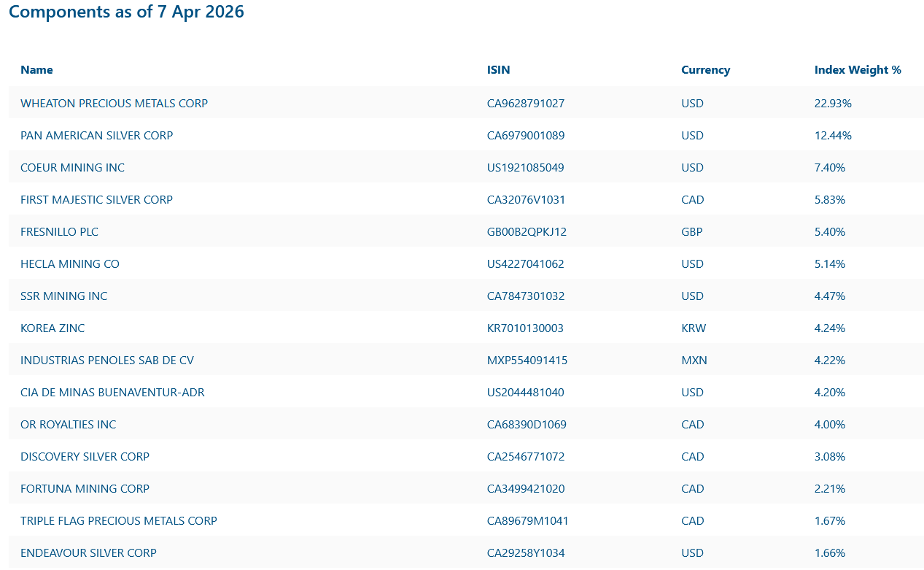The image size is (924, 570).
Task: Select ISIN GB00B2QPKJ12
Action: (527, 232)
